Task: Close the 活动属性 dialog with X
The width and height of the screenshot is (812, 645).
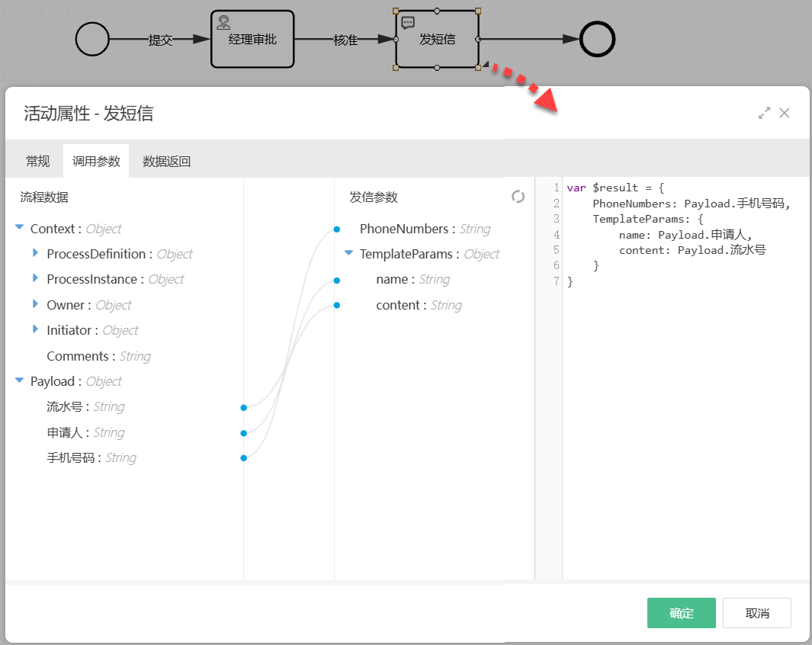Action: point(785,114)
